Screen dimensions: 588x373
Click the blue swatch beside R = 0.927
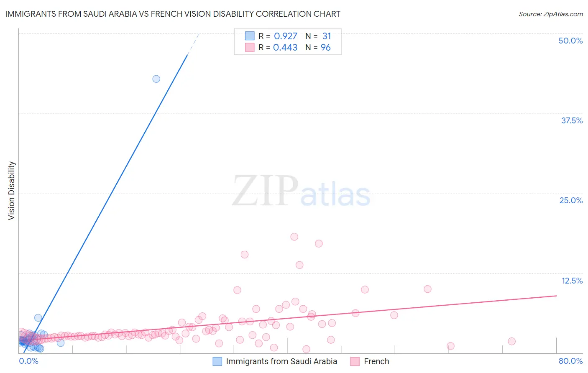click(x=250, y=36)
